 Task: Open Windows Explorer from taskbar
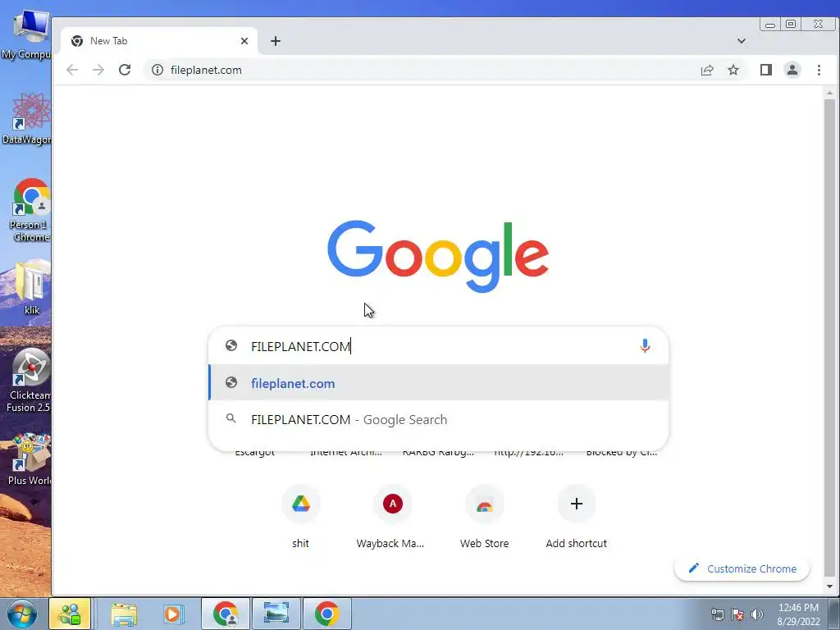point(125,614)
